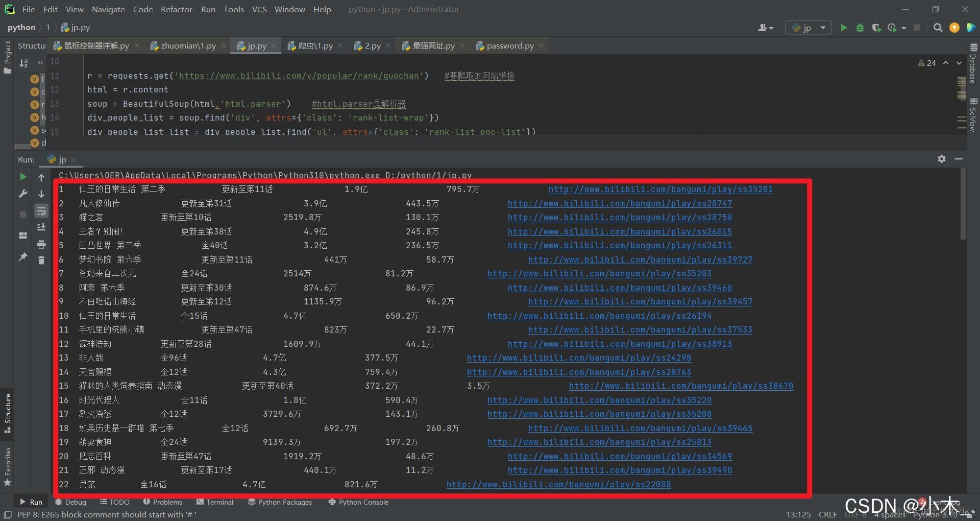Hide the Run panel with the minus icon
The width and height of the screenshot is (980, 521).
959,159
